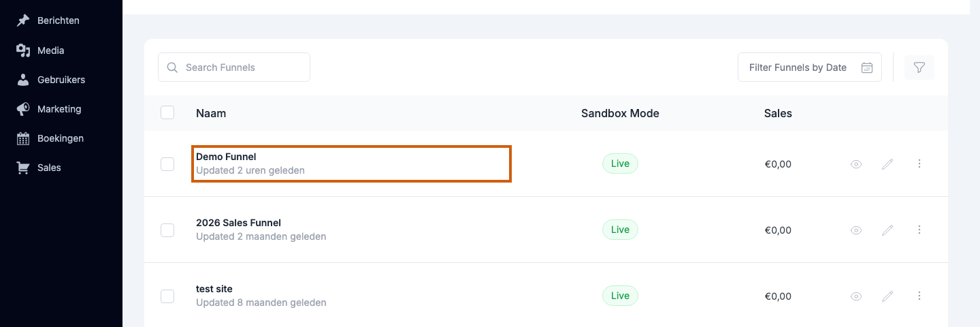Viewport: 980px width, 327px height.
Task: Edit 2026 Sales Funnel with pencil icon
Action: 887,230
